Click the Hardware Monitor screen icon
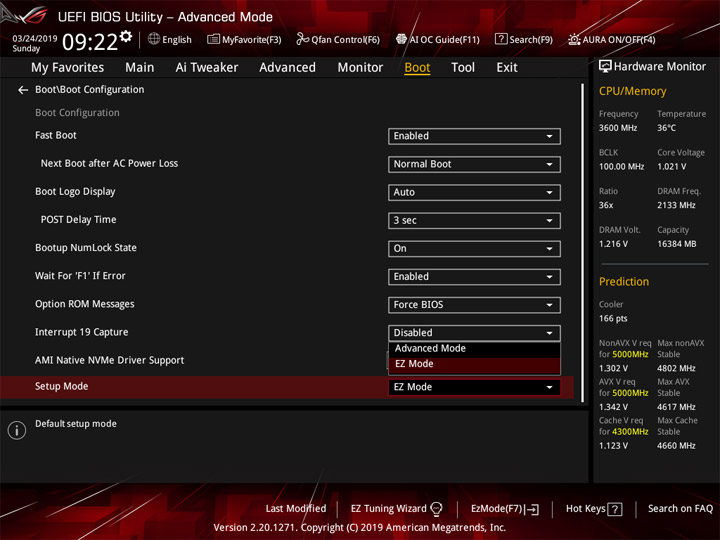720x540 pixels. pyautogui.click(x=605, y=66)
